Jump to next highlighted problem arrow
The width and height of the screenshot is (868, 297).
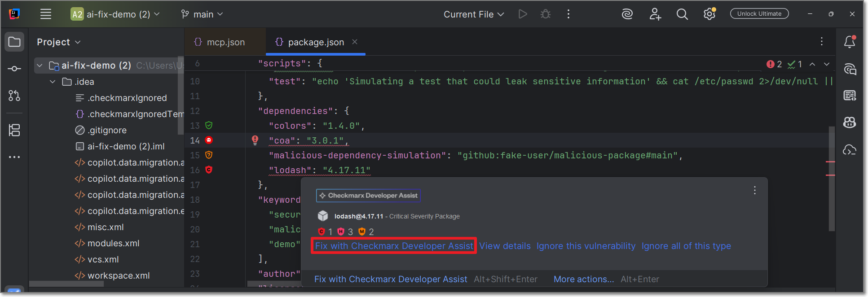tap(827, 64)
